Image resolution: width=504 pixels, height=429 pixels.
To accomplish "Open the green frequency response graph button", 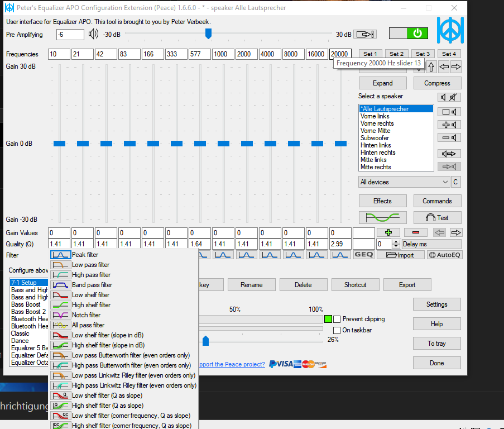I will pyautogui.click(x=382, y=218).
